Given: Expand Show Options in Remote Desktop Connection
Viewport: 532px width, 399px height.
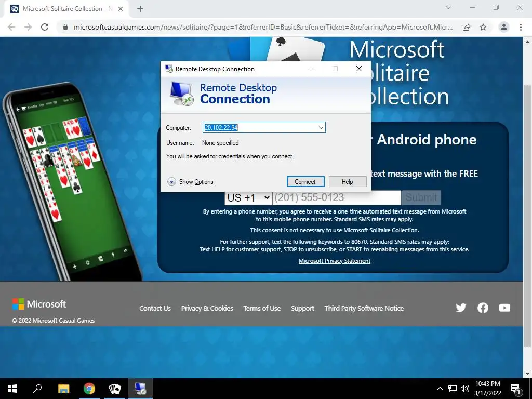Looking at the screenshot, I should click(x=190, y=182).
